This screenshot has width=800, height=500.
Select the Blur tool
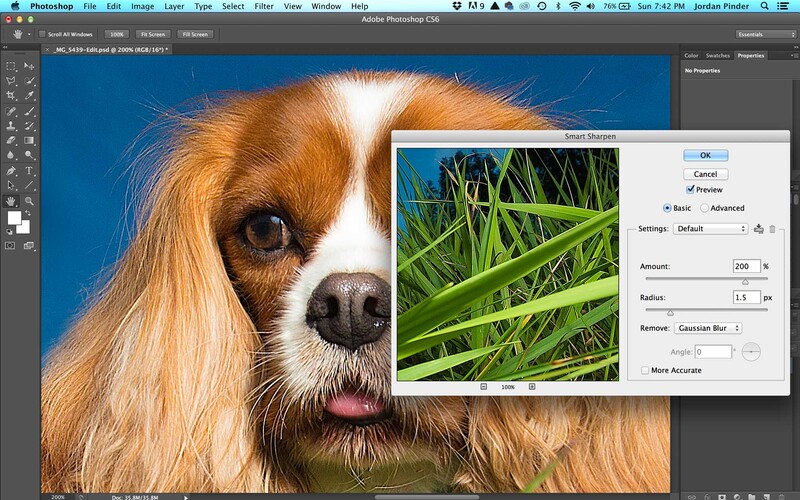coord(11,155)
